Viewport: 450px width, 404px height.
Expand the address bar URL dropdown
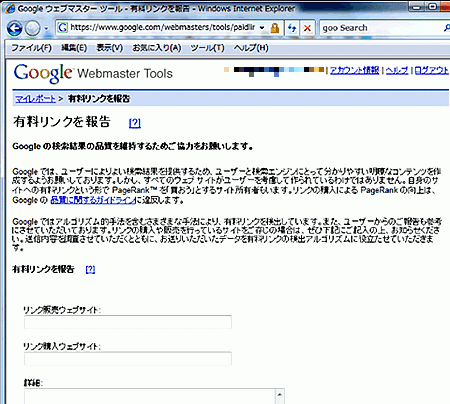pos(262,28)
